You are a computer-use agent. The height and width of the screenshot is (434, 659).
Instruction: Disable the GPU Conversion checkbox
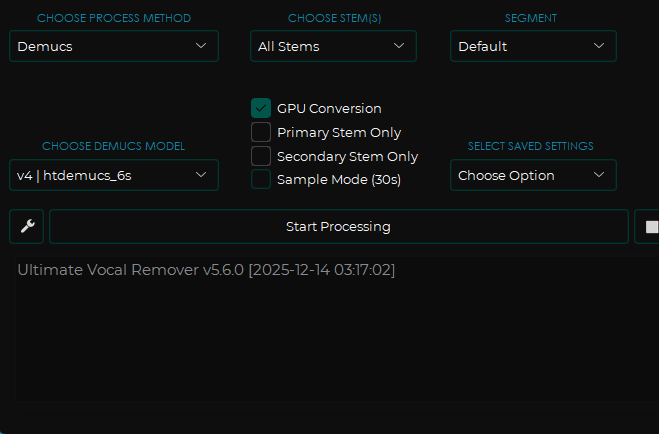tap(261, 108)
